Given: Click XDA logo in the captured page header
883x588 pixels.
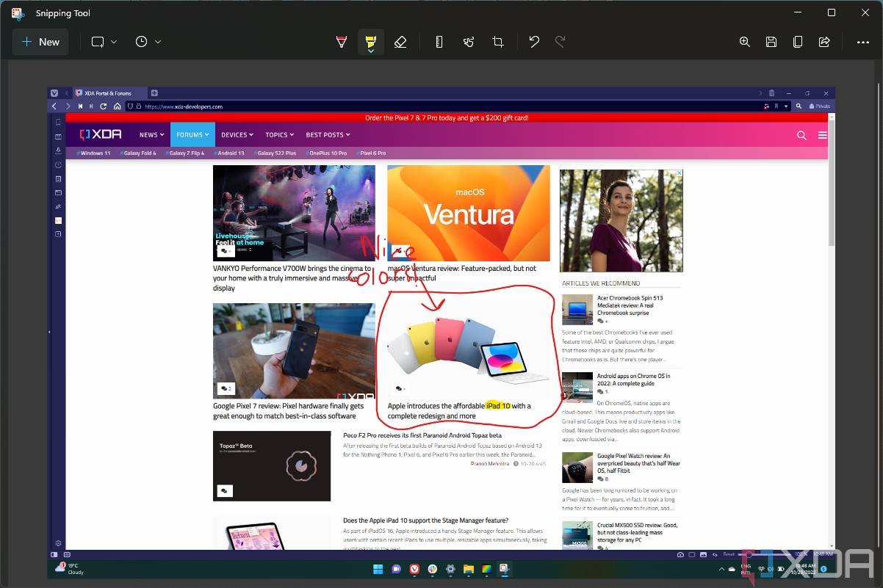Looking at the screenshot, I should [x=101, y=134].
